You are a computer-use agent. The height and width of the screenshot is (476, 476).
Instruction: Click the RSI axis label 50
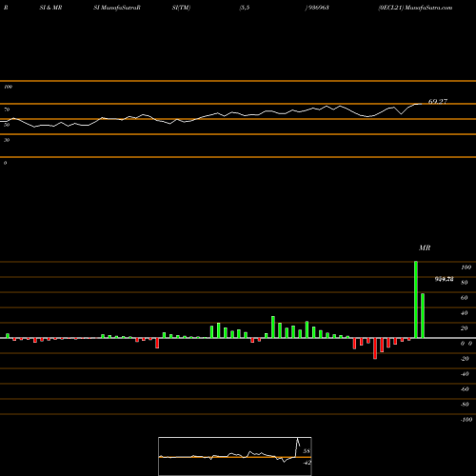click(7, 125)
